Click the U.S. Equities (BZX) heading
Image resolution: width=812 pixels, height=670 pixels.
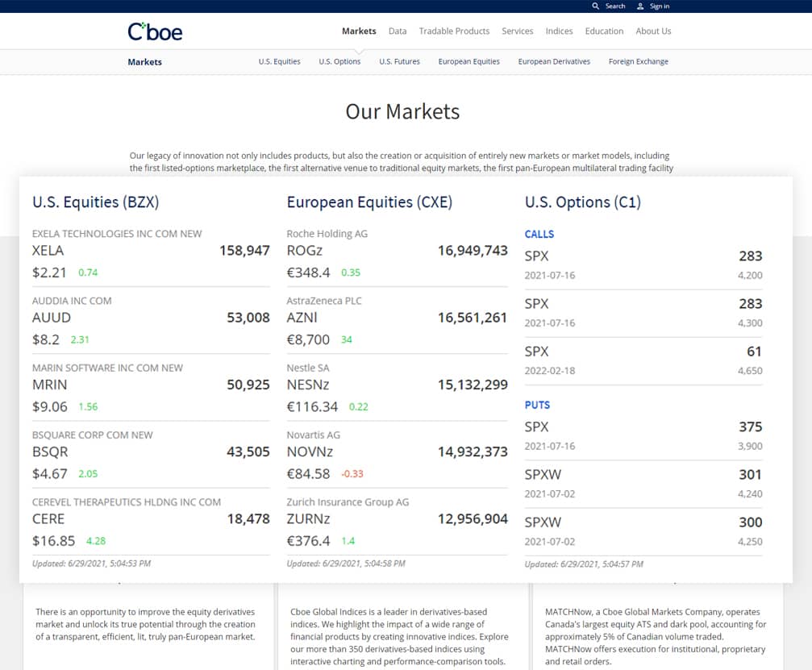[x=95, y=202]
